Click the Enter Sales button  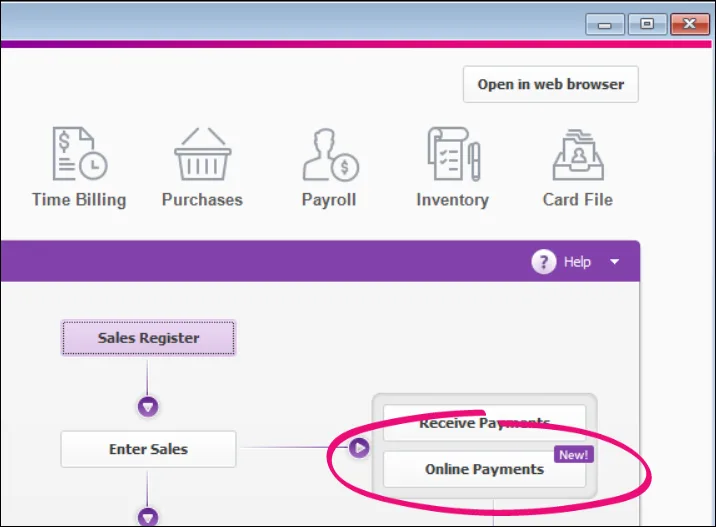click(x=148, y=449)
